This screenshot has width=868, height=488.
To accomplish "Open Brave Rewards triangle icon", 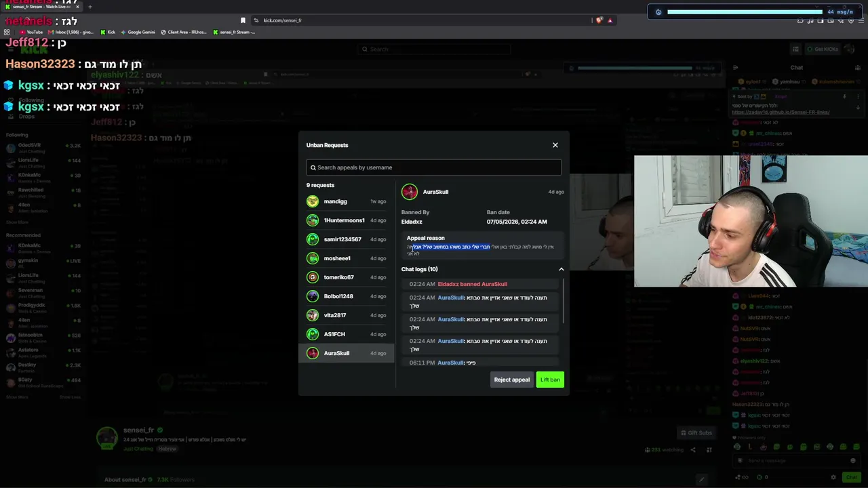I will [610, 20].
